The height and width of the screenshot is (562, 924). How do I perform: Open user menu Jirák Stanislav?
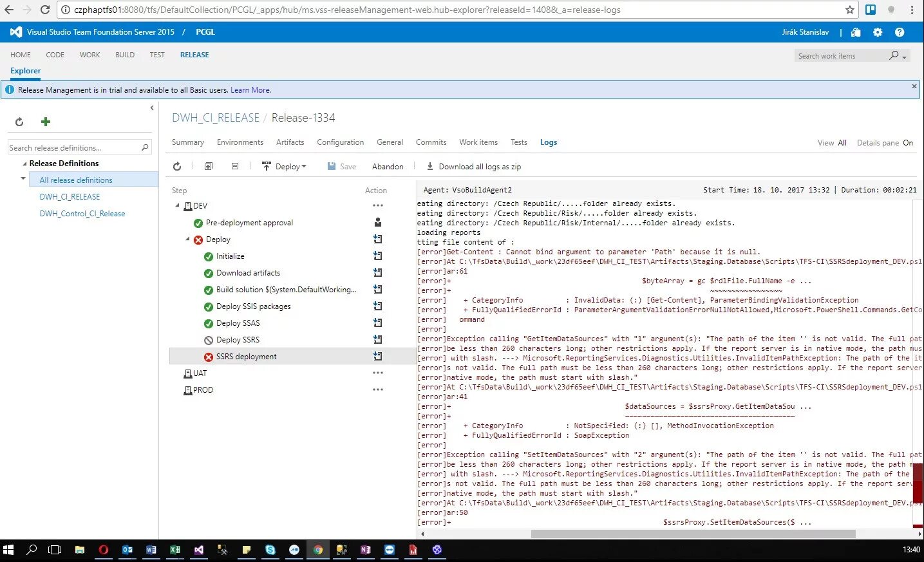(x=806, y=32)
